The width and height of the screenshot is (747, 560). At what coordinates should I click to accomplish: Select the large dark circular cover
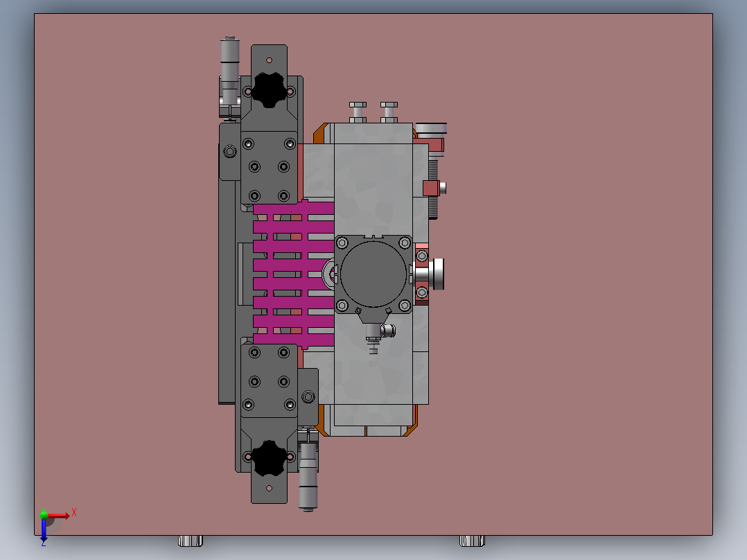click(x=373, y=274)
